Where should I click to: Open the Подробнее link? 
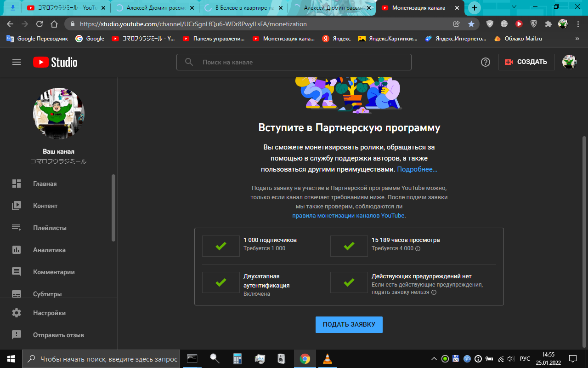click(x=417, y=169)
